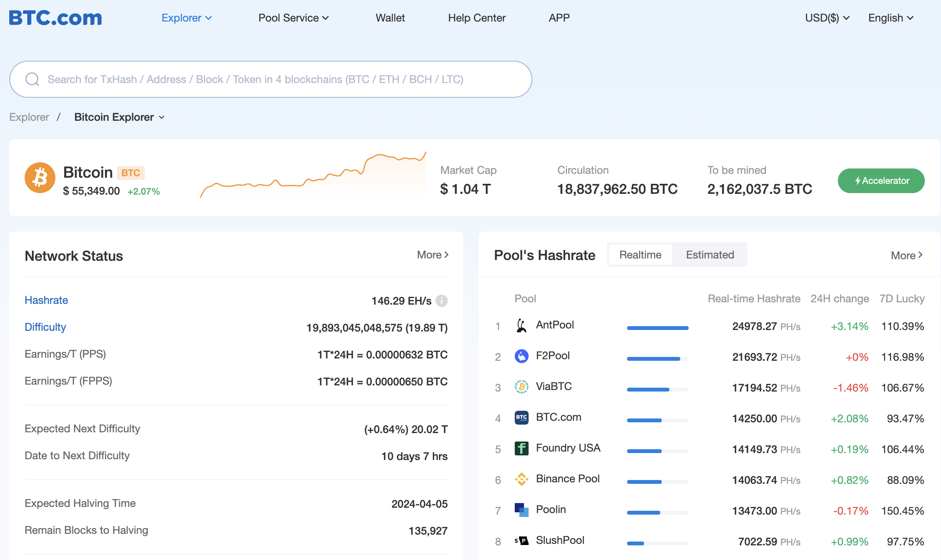The image size is (941, 560).
Task: Click the F2Pool logo icon
Action: (x=522, y=356)
